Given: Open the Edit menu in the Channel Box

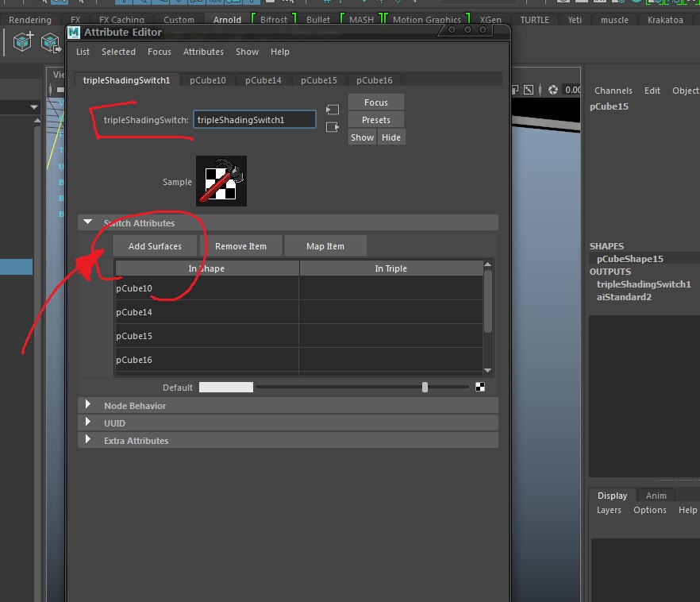Looking at the screenshot, I should [x=652, y=91].
